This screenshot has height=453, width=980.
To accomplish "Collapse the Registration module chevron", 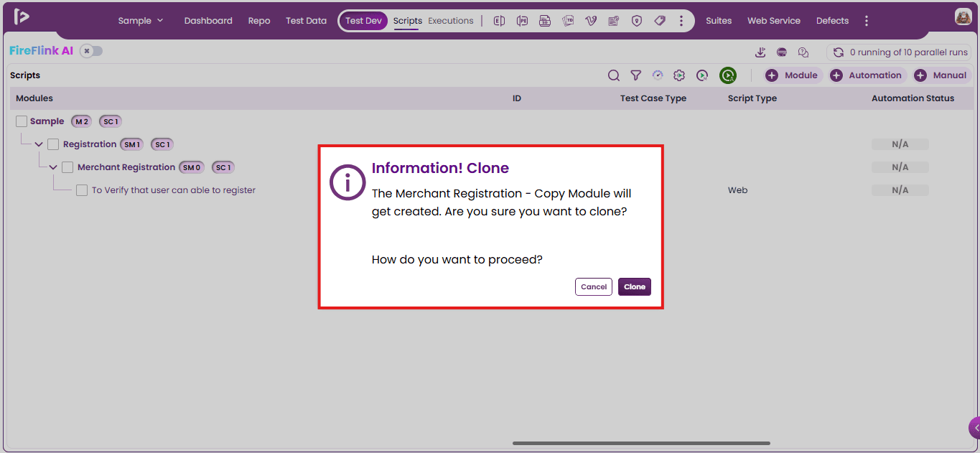I will pos(39,144).
